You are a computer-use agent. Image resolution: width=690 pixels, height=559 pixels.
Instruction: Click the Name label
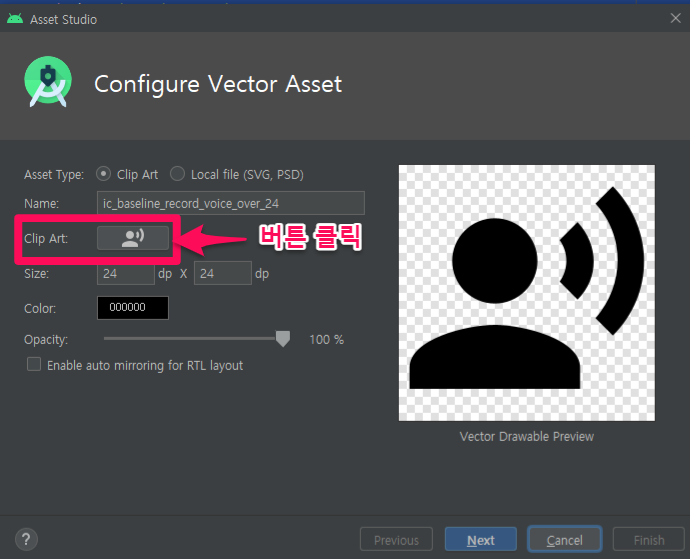[x=41, y=203]
